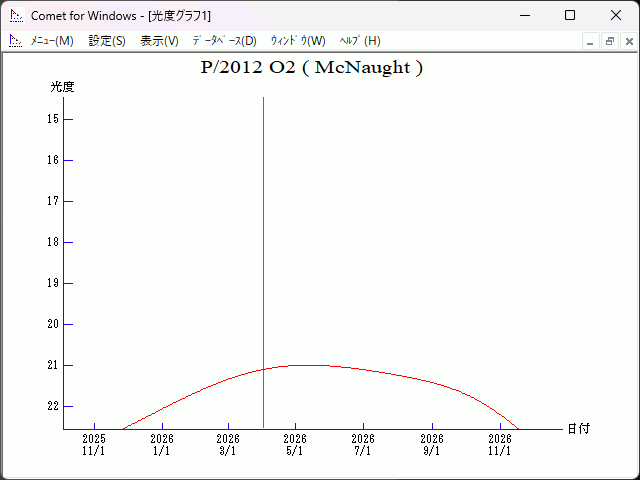Open the ウィンドウ(W) window menu
This screenshot has width=640, height=480.
tap(298, 41)
